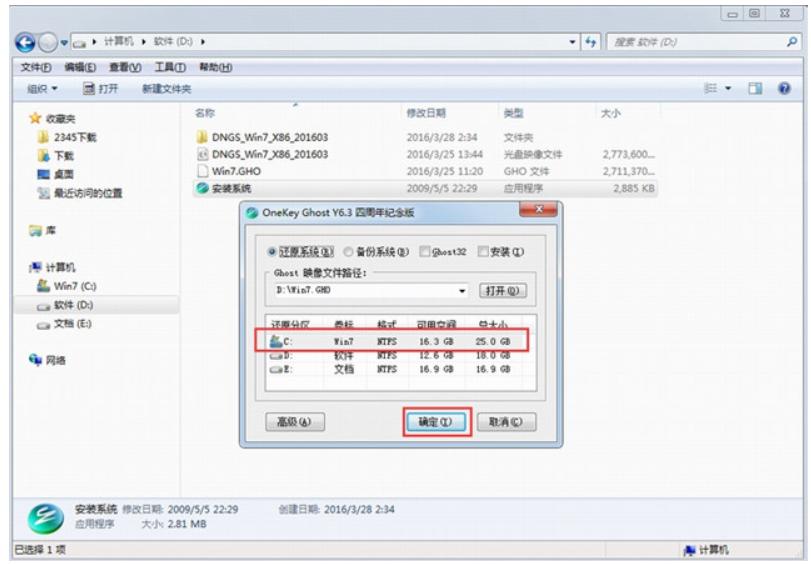The height and width of the screenshot is (565, 811).
Task: Open 最近访问的位置 in navigation pane
Action: click(x=80, y=193)
